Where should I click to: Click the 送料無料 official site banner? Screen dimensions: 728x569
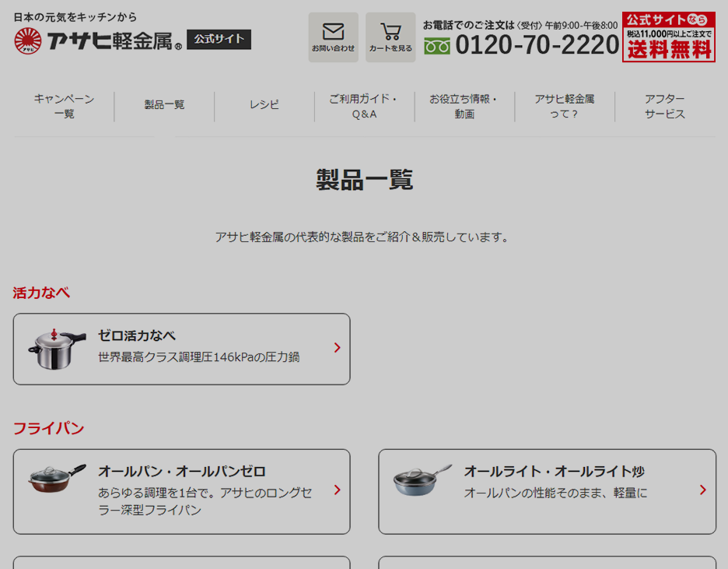[x=669, y=37]
